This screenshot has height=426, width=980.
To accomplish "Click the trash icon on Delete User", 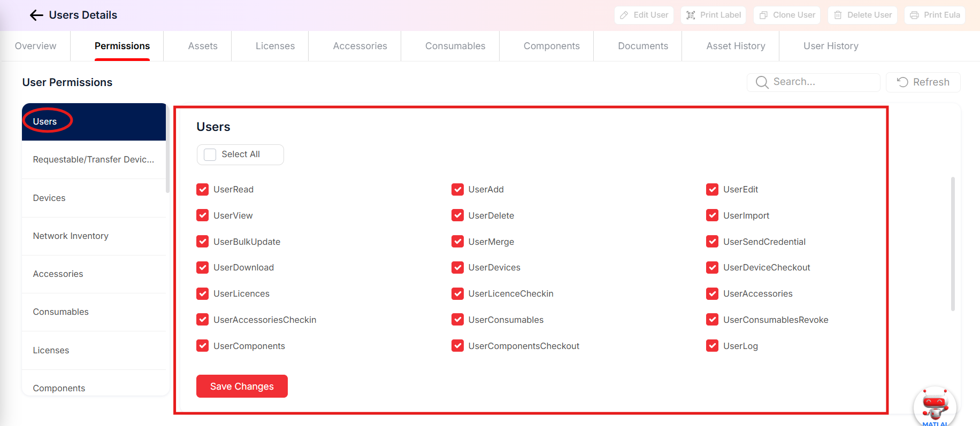I will (838, 15).
